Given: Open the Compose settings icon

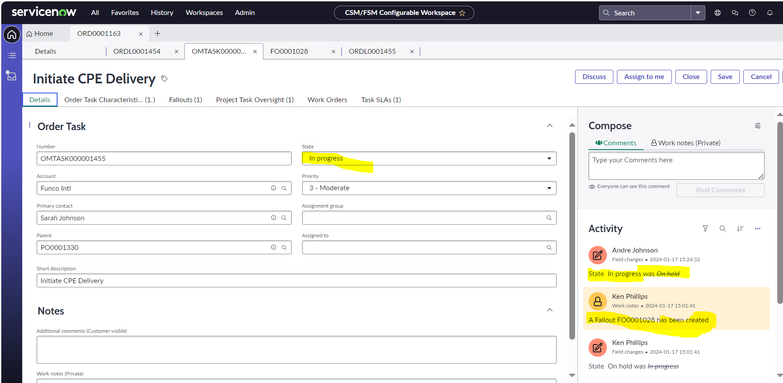Looking at the screenshot, I should click(758, 126).
